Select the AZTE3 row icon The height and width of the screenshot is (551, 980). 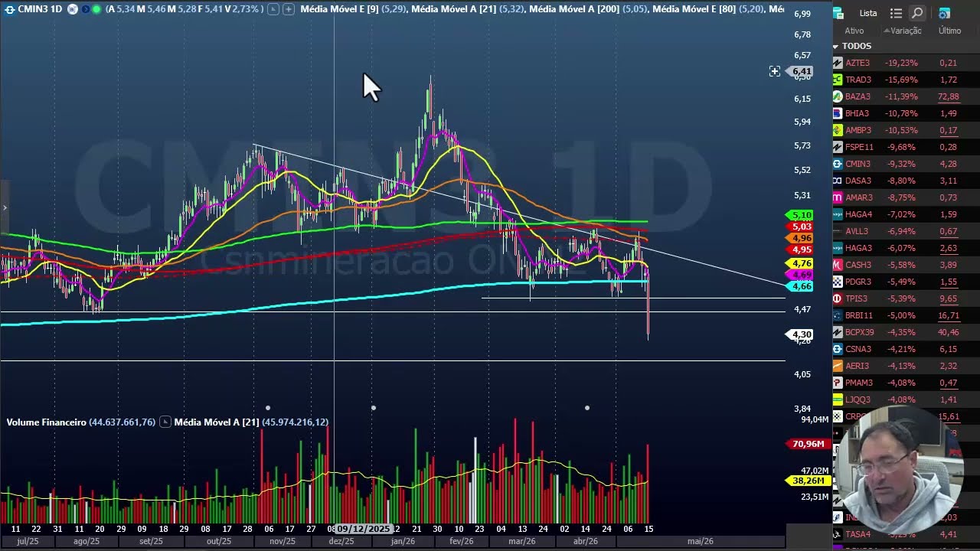coord(838,63)
